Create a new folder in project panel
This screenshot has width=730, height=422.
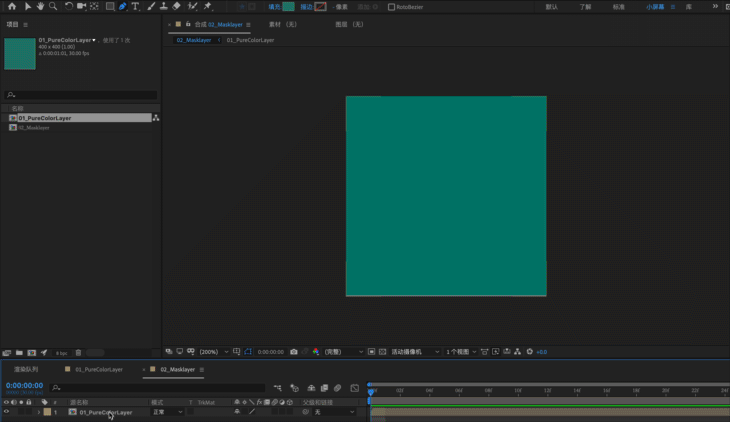pos(19,353)
